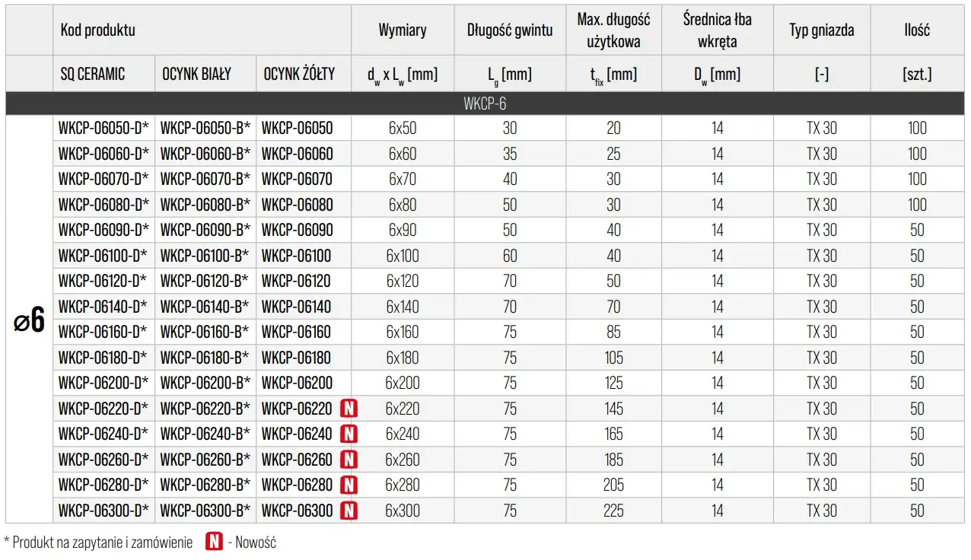Select product code WKCP-06100-B*
The image size is (971, 560).
(205, 256)
